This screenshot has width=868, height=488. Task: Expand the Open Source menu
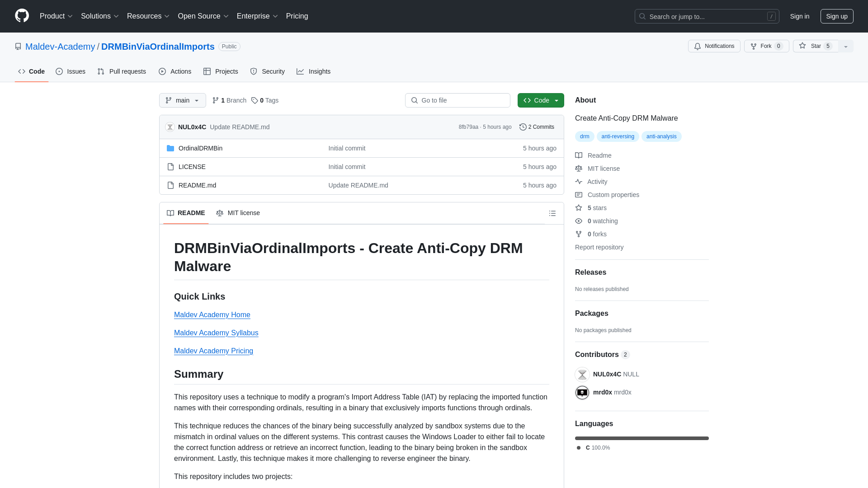[203, 16]
